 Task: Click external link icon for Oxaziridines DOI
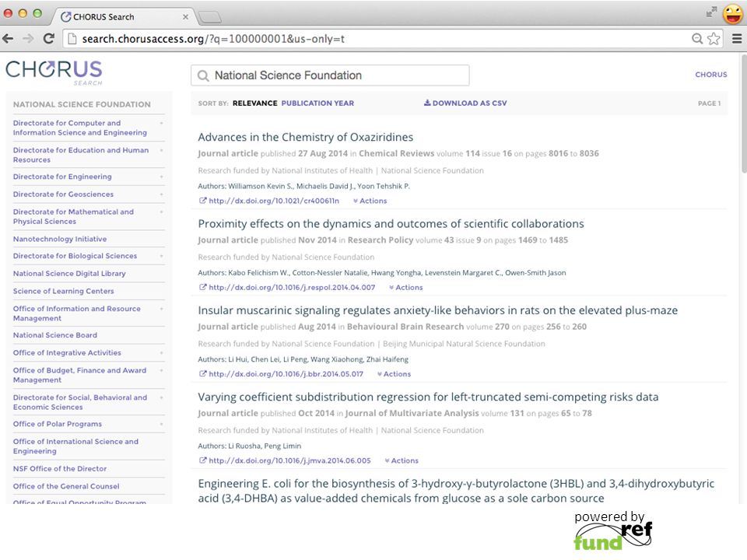(202, 201)
